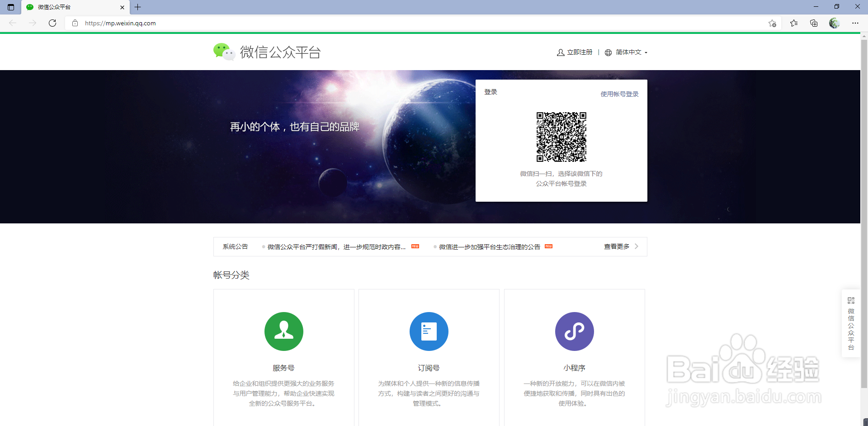Open browser Collections panel
The image size is (868, 426).
click(x=814, y=23)
